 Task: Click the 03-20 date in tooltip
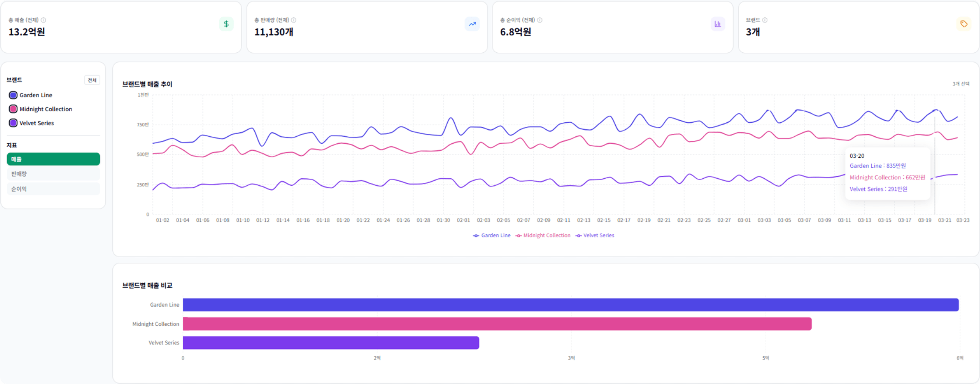tap(857, 156)
